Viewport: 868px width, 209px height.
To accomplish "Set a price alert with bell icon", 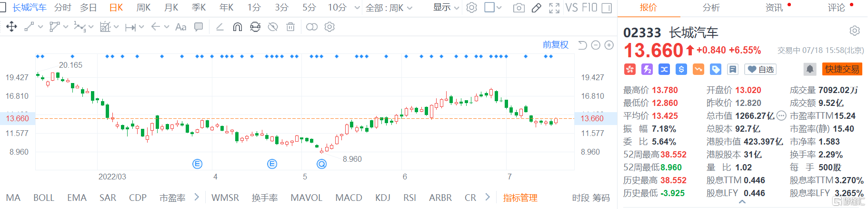I will pos(810,70).
